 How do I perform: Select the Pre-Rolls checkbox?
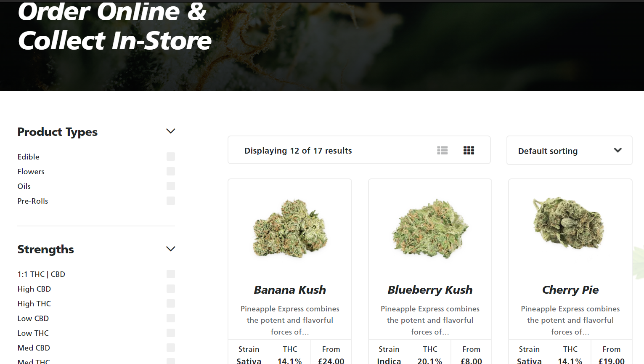point(170,201)
